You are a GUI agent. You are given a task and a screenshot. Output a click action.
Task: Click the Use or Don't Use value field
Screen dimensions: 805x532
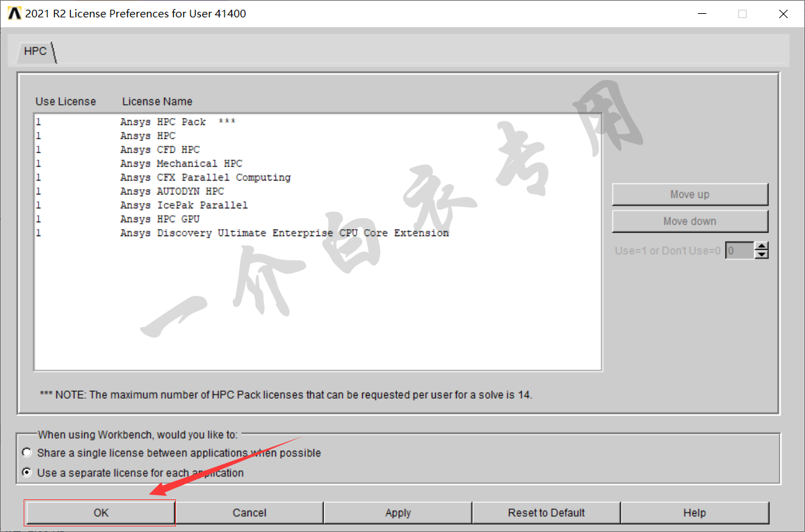739,251
